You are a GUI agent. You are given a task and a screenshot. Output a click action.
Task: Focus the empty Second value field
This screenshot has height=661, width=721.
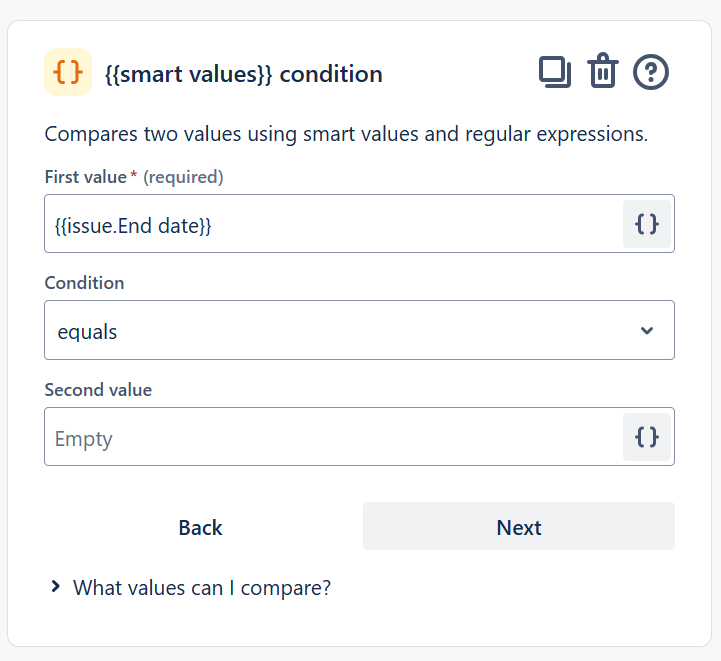tap(330, 437)
